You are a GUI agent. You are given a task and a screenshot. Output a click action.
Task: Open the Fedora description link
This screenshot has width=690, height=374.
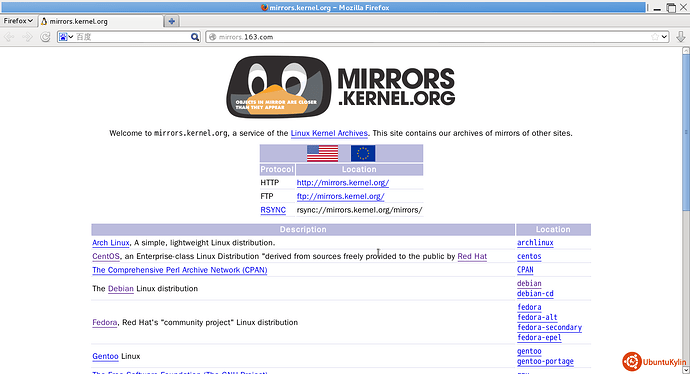pyautogui.click(x=105, y=323)
